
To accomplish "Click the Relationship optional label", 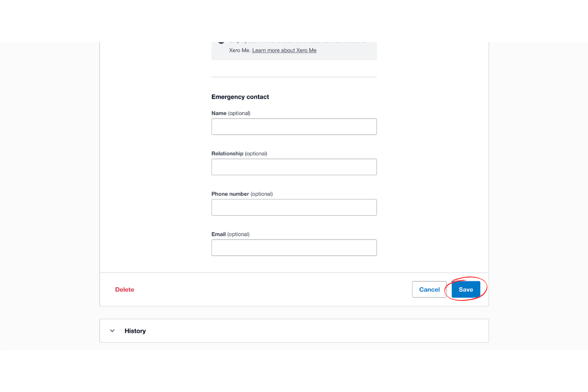I will pos(239,153).
